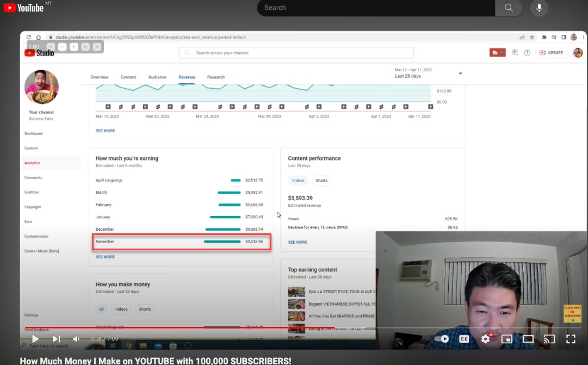This screenshot has height=365, width=588.
Task: Open Content in the Studio sidebar
Action: pyautogui.click(x=31, y=148)
